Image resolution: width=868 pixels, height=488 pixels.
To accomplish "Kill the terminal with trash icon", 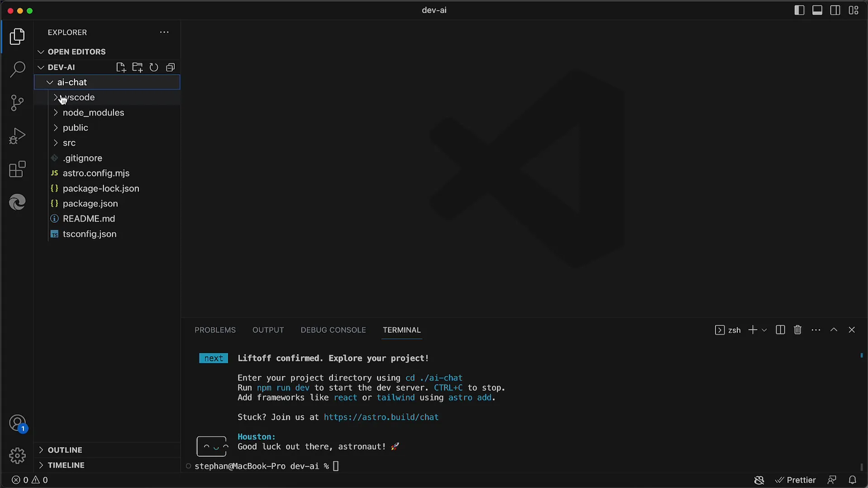I will pos(797,330).
